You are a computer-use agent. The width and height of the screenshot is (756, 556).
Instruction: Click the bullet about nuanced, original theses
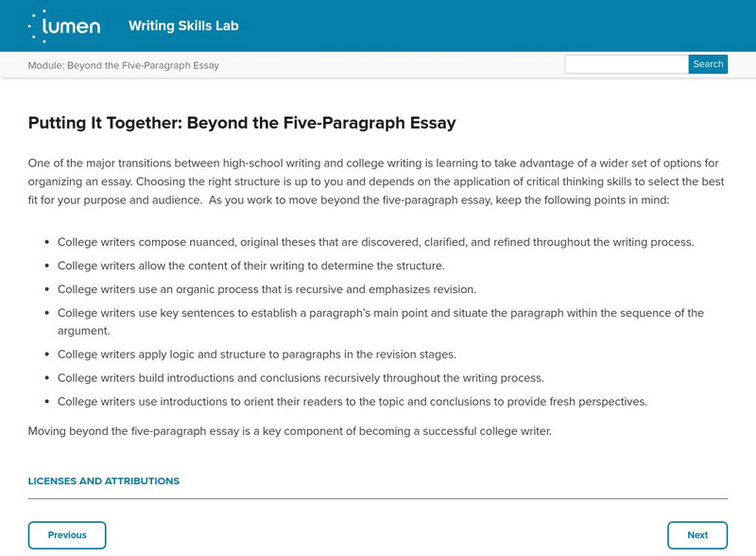(x=375, y=242)
